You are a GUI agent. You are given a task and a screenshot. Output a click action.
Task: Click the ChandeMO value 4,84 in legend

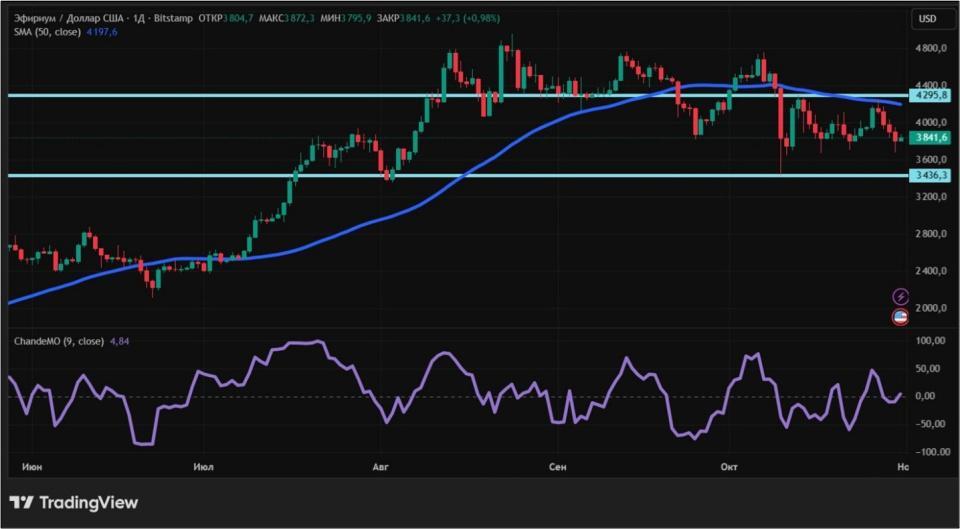tap(119, 341)
